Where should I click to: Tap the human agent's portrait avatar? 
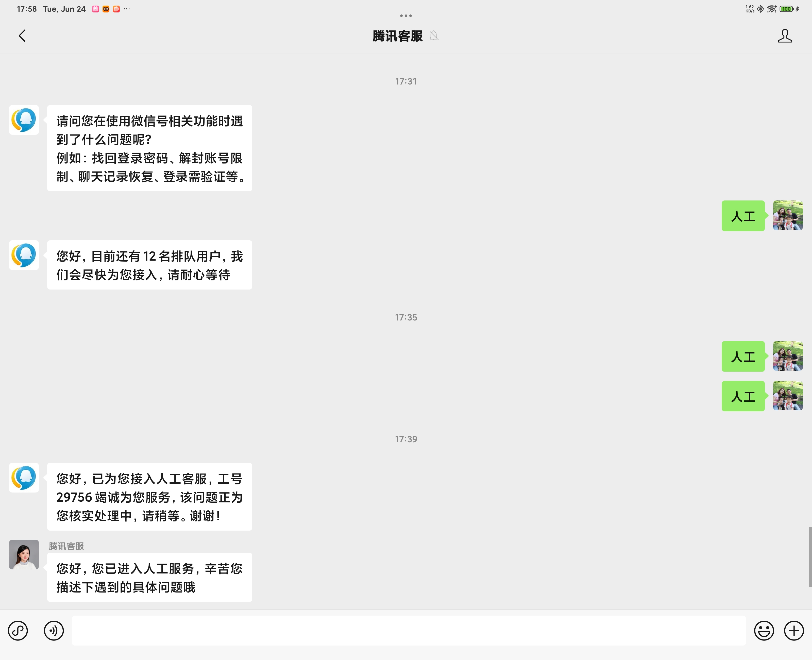click(x=24, y=554)
